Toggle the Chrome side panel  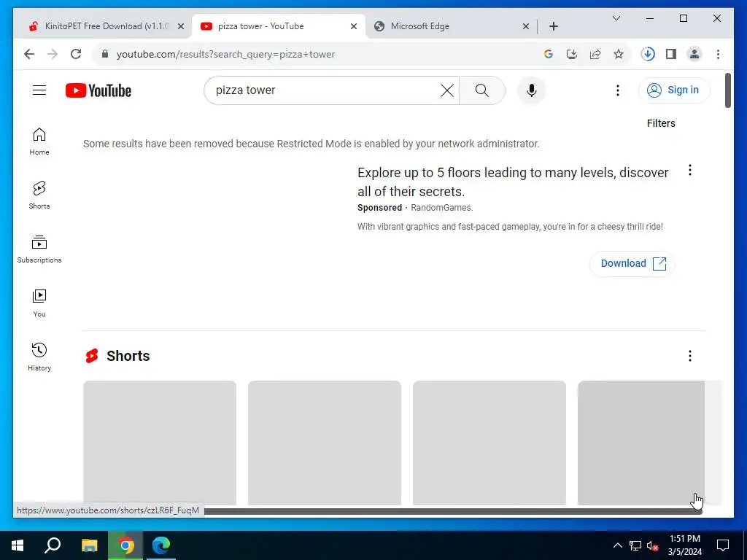(671, 54)
